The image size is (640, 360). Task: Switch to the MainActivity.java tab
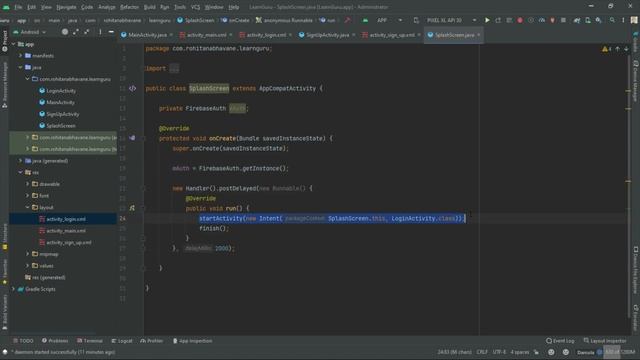(x=147, y=35)
